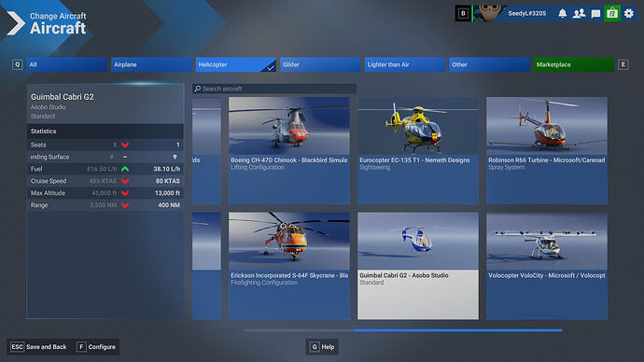The height and width of the screenshot is (362, 644).
Task: Click the landing surface pin icon
Action: point(175,157)
